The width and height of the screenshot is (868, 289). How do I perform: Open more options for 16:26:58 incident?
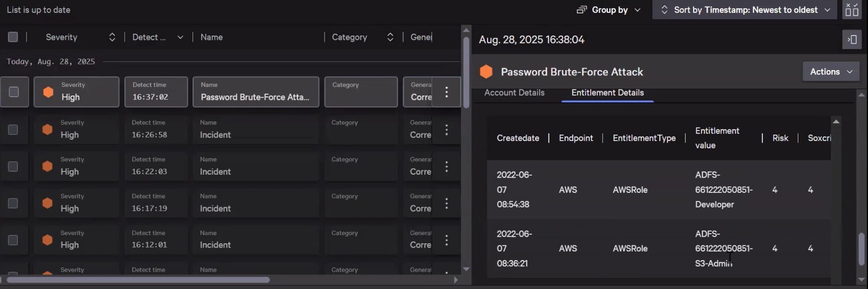click(446, 130)
